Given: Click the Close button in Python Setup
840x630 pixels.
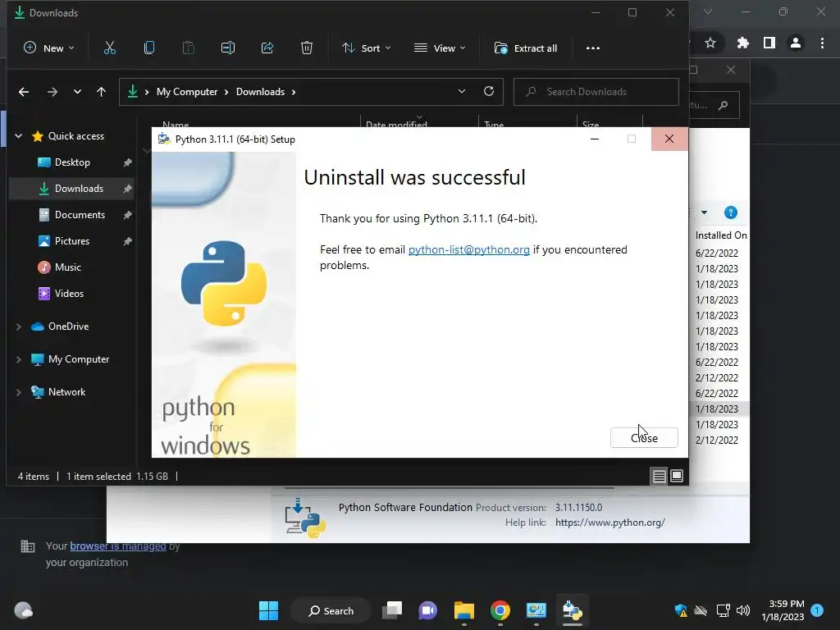Looking at the screenshot, I should click(644, 438).
